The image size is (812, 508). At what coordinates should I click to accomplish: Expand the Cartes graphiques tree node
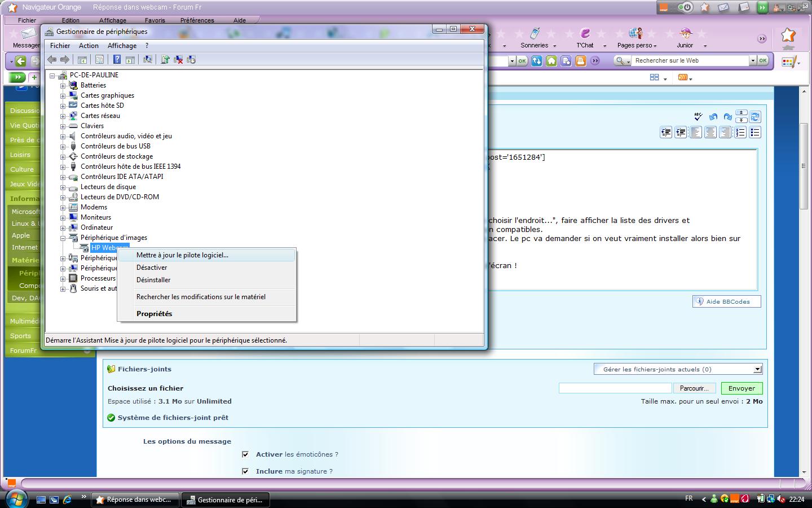click(63, 95)
